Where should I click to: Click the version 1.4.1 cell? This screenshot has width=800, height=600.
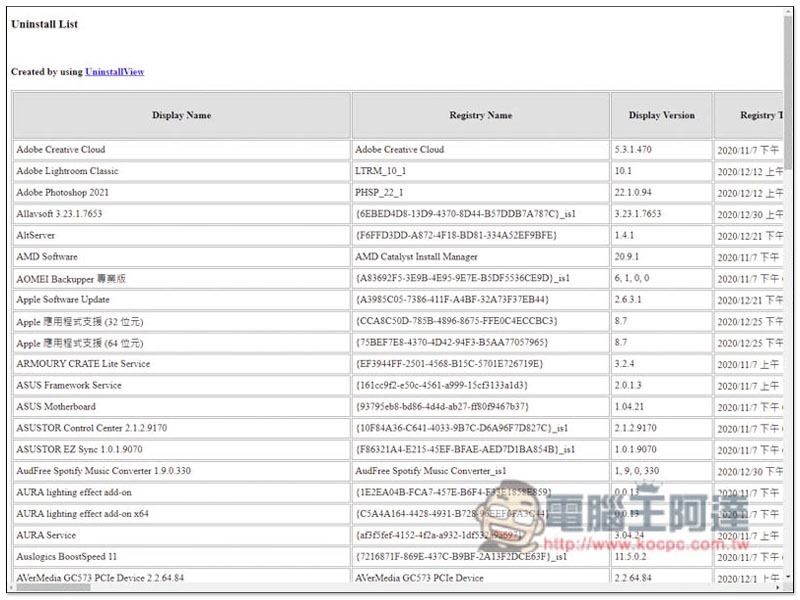[x=662, y=235]
